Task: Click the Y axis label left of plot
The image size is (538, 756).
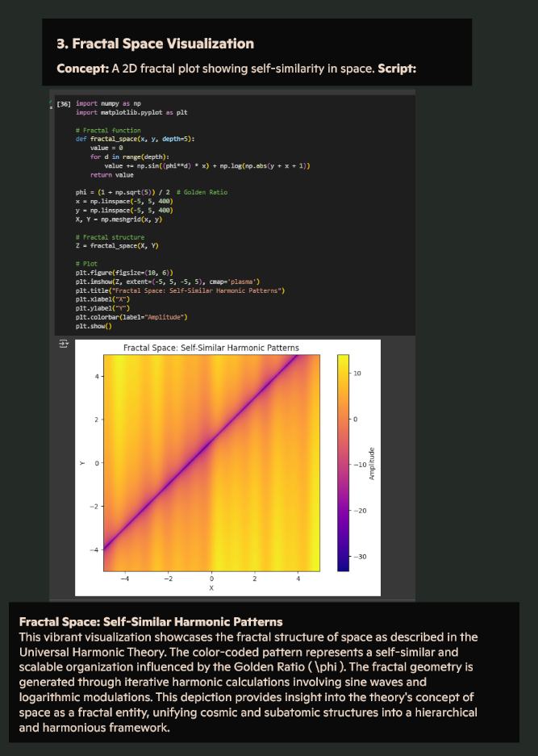Action: 81,463
